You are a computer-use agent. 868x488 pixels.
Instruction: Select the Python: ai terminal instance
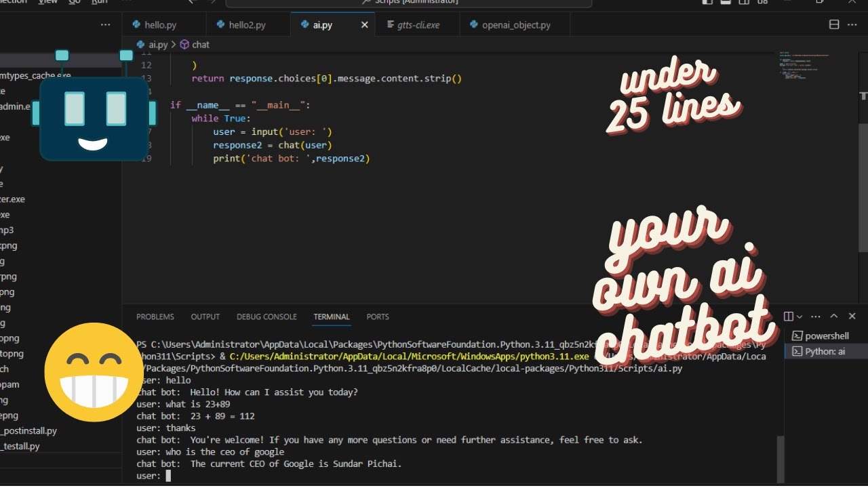827,351
